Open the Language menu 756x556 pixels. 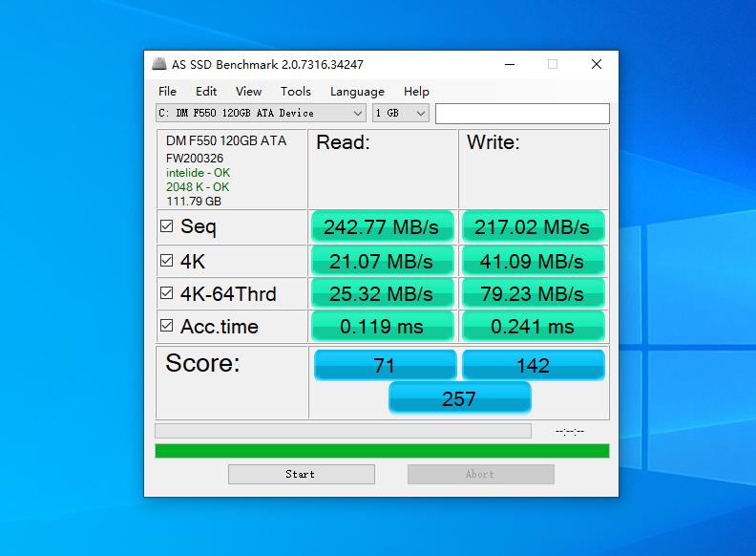357,91
